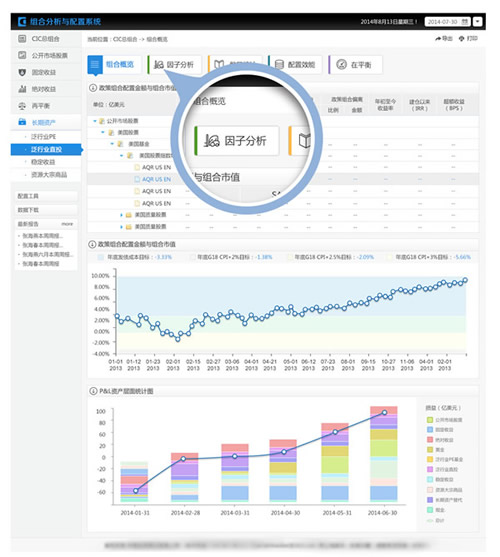This screenshot has width=500, height=557.
Task: Toggle the 年度G18 CPI+2.5%目标 legend box
Action: (x=290, y=257)
